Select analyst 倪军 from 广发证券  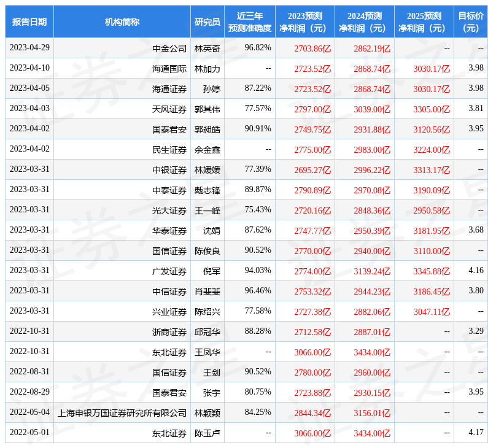pyautogui.click(x=211, y=271)
